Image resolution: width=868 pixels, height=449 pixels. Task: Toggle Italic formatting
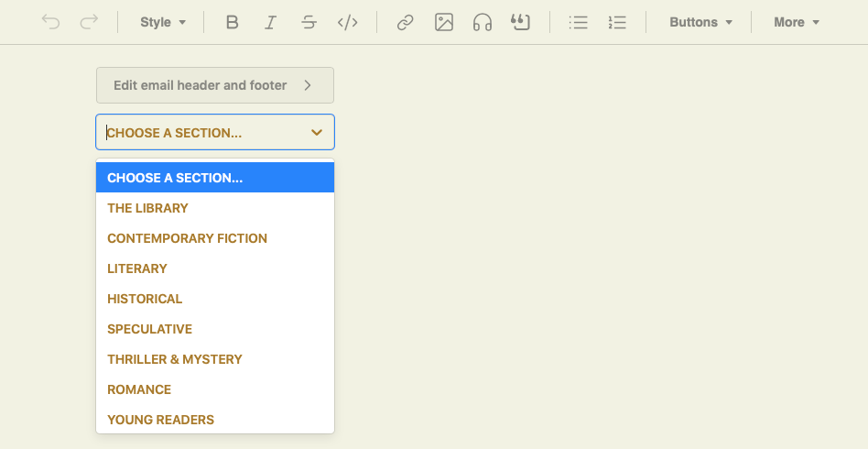pos(270,22)
